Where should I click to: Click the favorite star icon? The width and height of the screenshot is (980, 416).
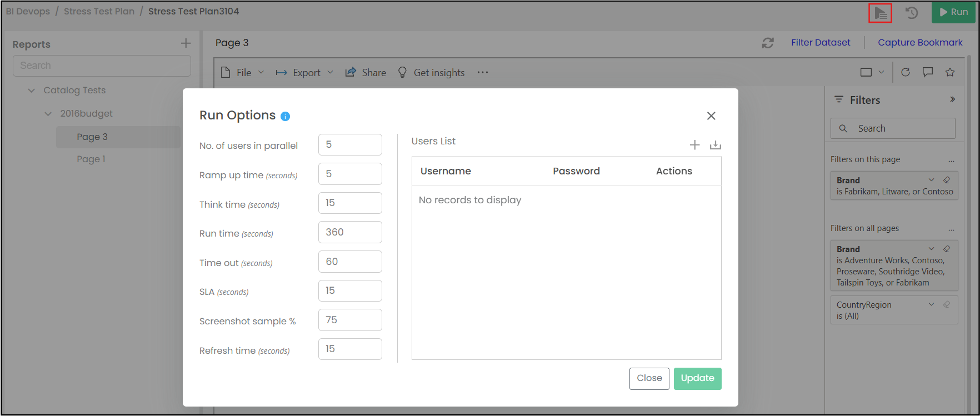coord(950,72)
